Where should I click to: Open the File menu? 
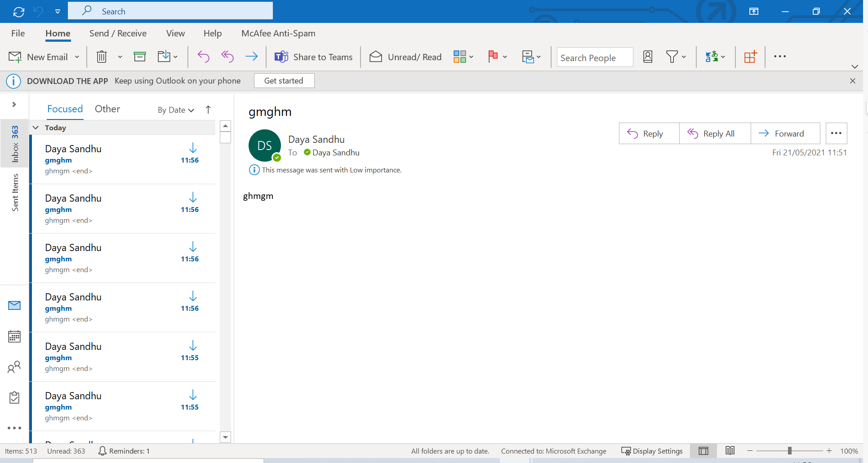pos(18,33)
